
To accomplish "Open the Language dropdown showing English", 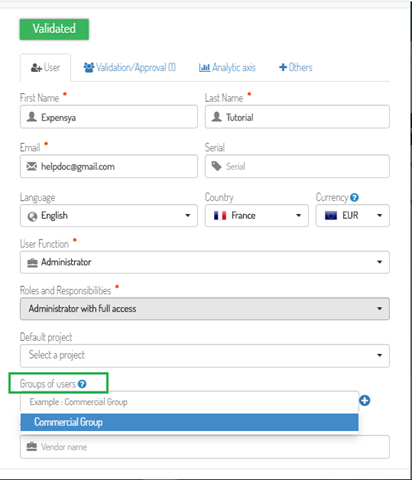I will (x=109, y=216).
